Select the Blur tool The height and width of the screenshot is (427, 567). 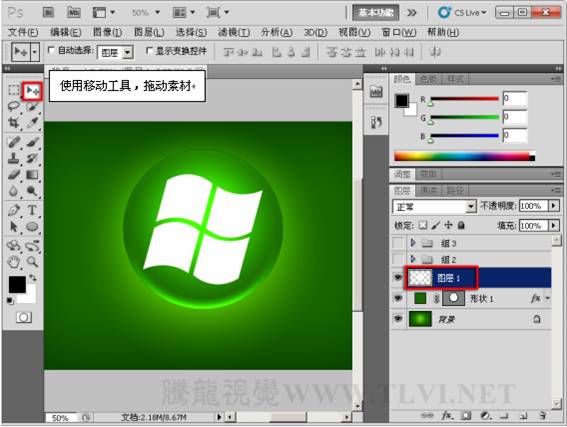pyautogui.click(x=14, y=191)
